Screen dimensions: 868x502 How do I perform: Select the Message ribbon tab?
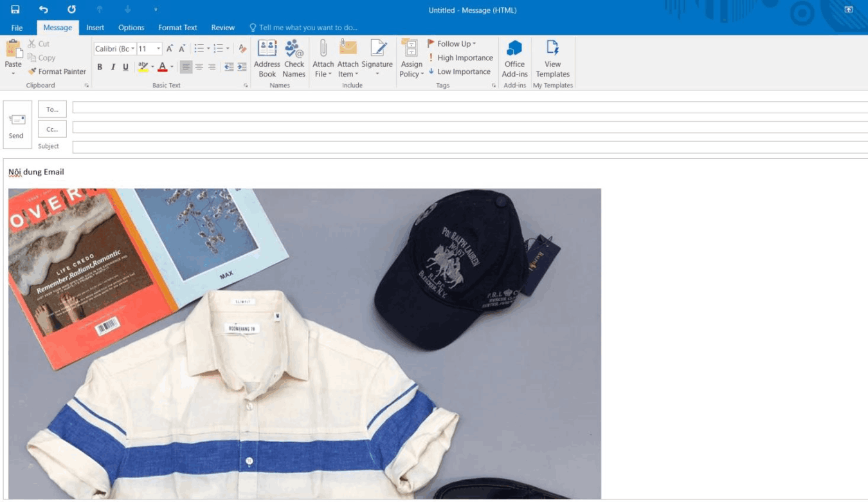coord(58,28)
